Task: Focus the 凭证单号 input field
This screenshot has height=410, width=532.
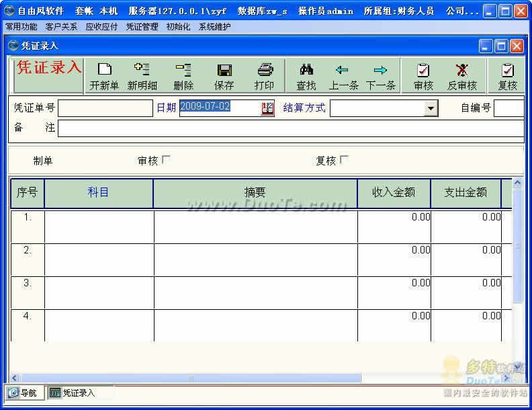Action: click(105, 108)
